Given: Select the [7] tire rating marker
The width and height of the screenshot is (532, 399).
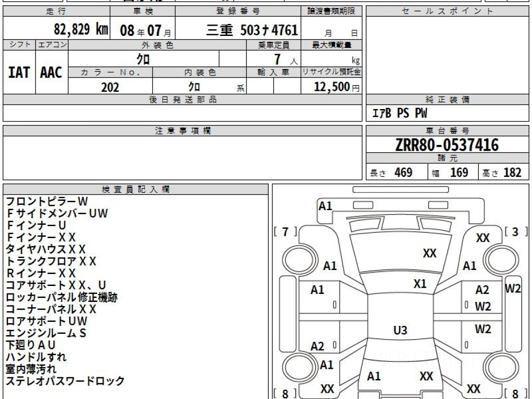Looking at the screenshot, I should pyautogui.click(x=286, y=231).
